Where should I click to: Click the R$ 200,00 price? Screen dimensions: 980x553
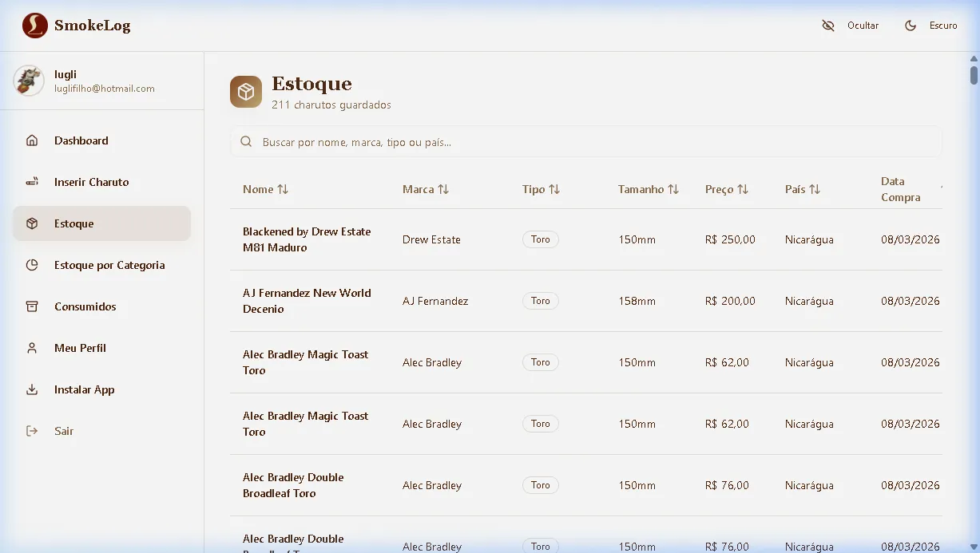pyautogui.click(x=730, y=301)
